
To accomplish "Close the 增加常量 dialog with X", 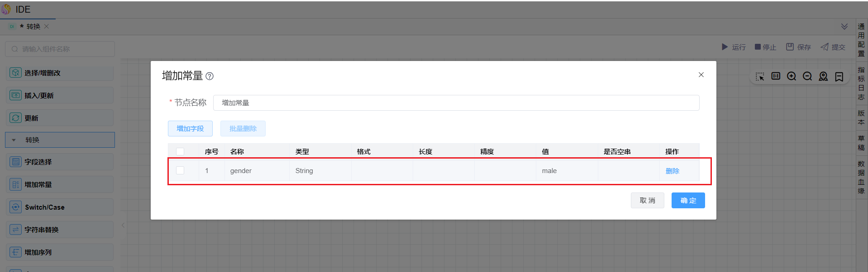I will 701,75.
